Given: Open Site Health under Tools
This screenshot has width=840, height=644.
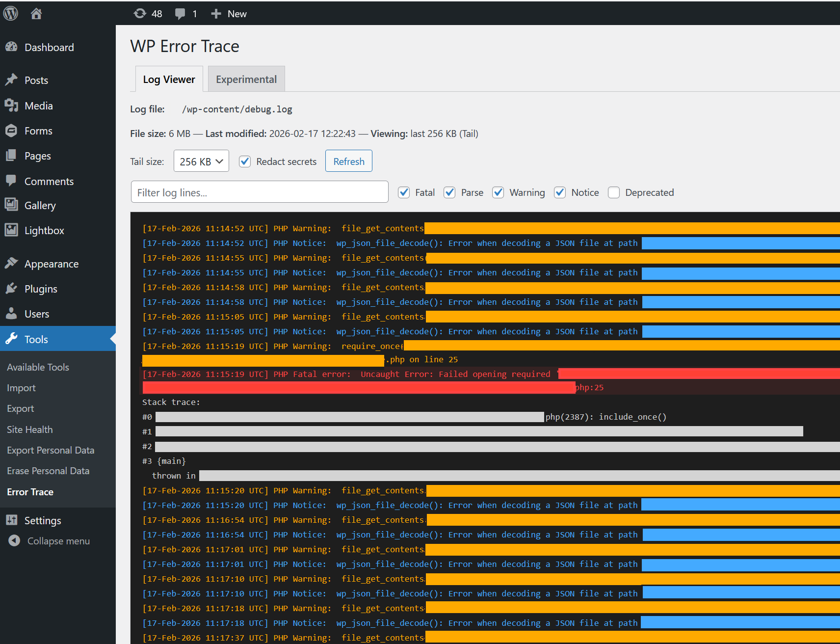Looking at the screenshot, I should (x=29, y=429).
